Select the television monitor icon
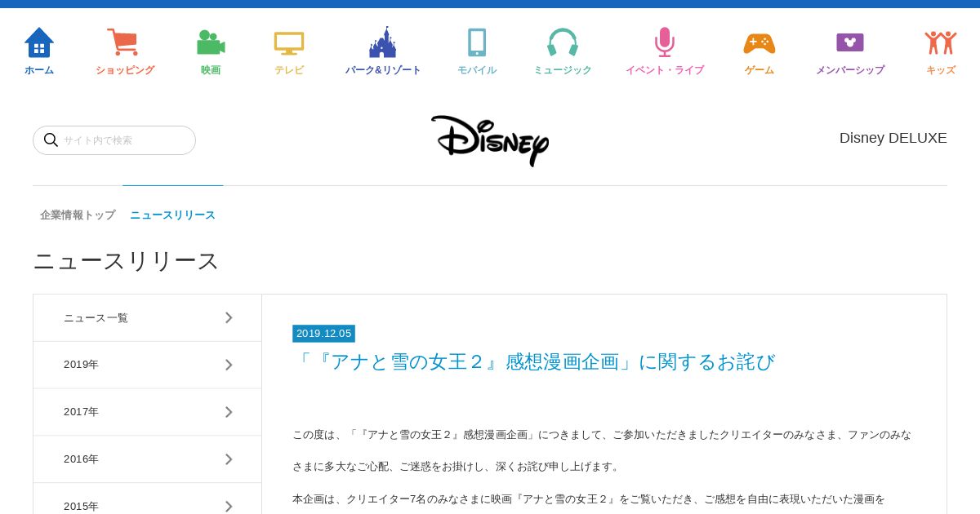The image size is (980, 514). (x=289, y=43)
